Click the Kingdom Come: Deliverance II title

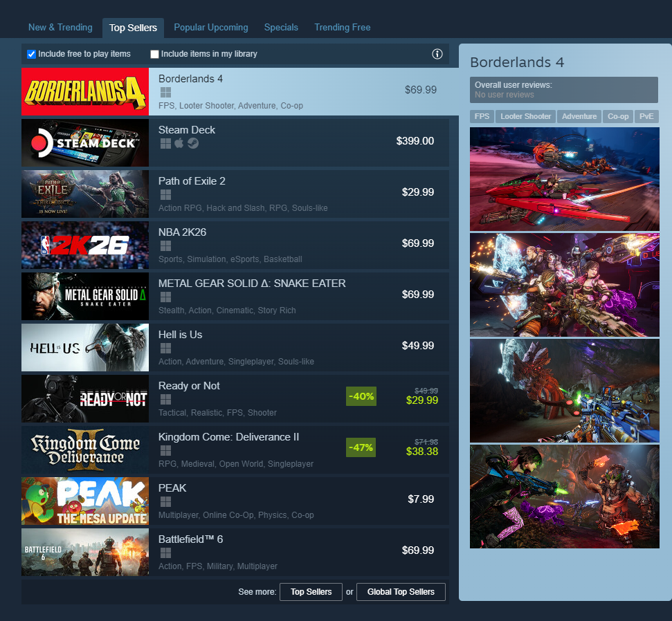[228, 437]
